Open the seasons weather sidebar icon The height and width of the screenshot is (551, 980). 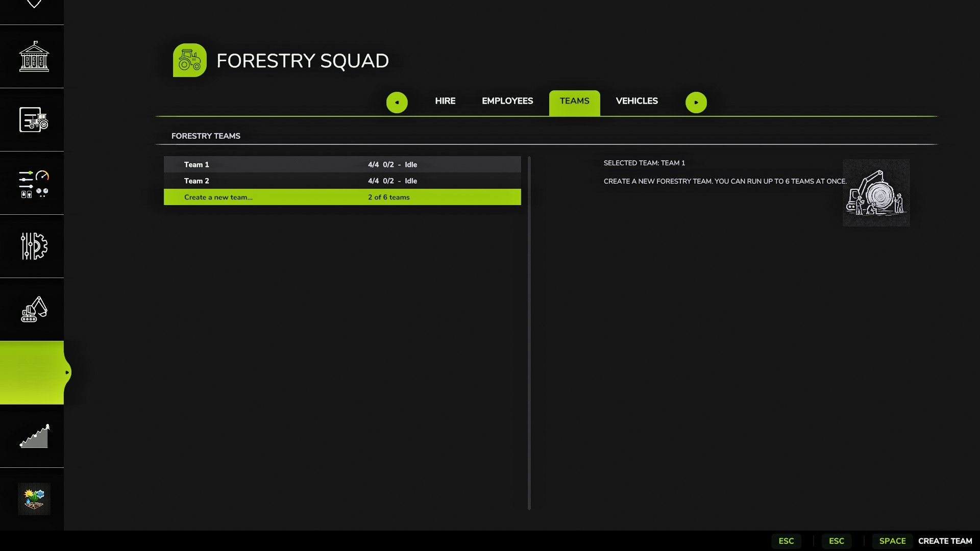[x=34, y=499]
